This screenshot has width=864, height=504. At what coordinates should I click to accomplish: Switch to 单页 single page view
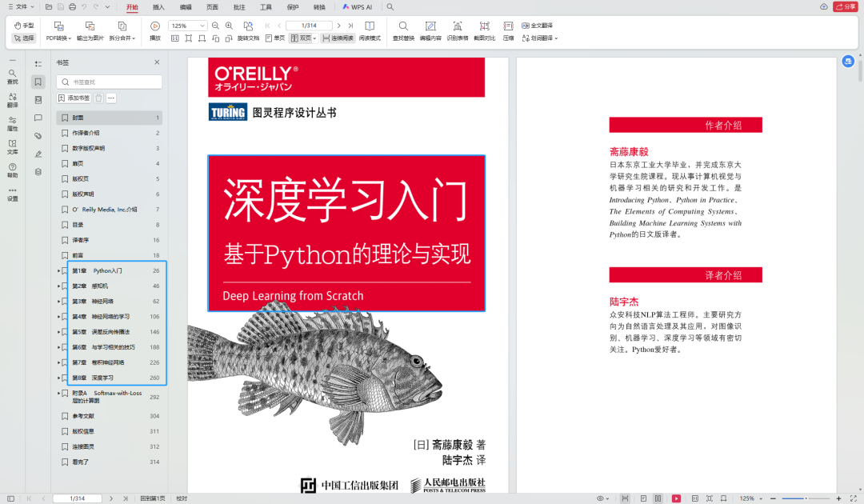(275, 38)
